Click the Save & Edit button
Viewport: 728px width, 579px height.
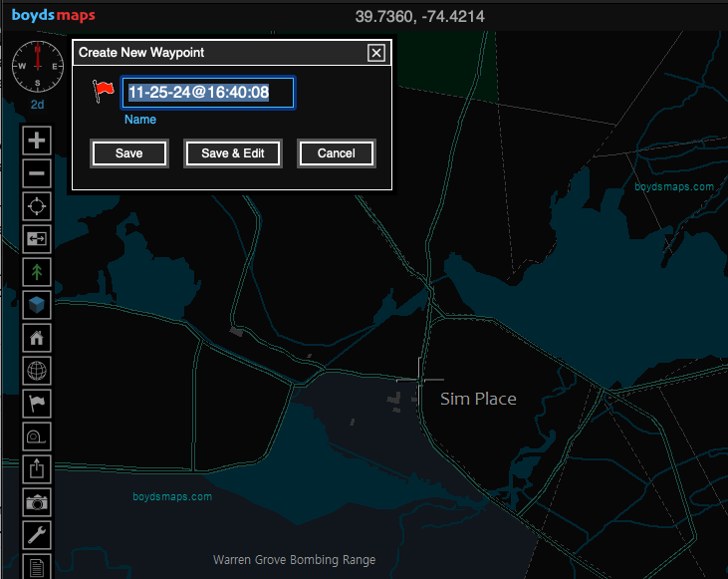coord(233,153)
